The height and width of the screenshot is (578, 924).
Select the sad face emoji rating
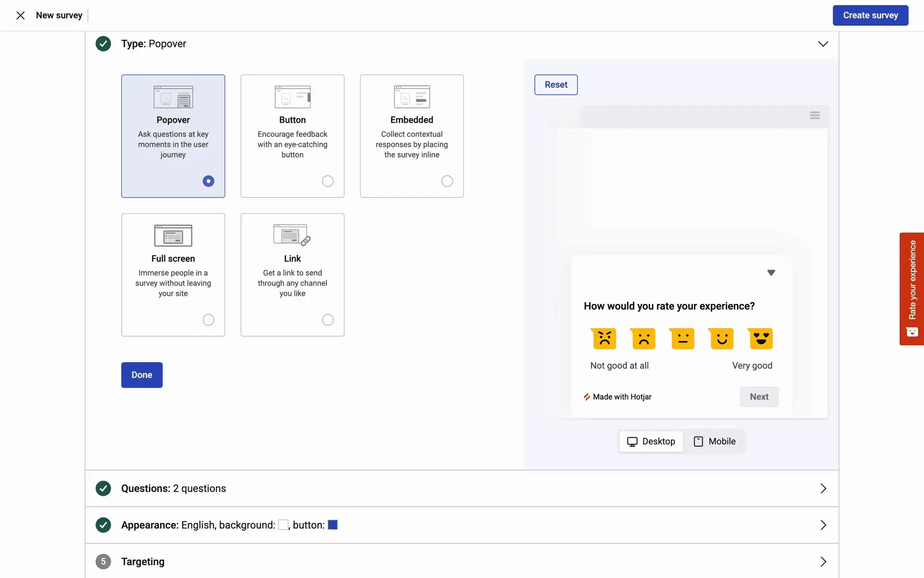[643, 339]
